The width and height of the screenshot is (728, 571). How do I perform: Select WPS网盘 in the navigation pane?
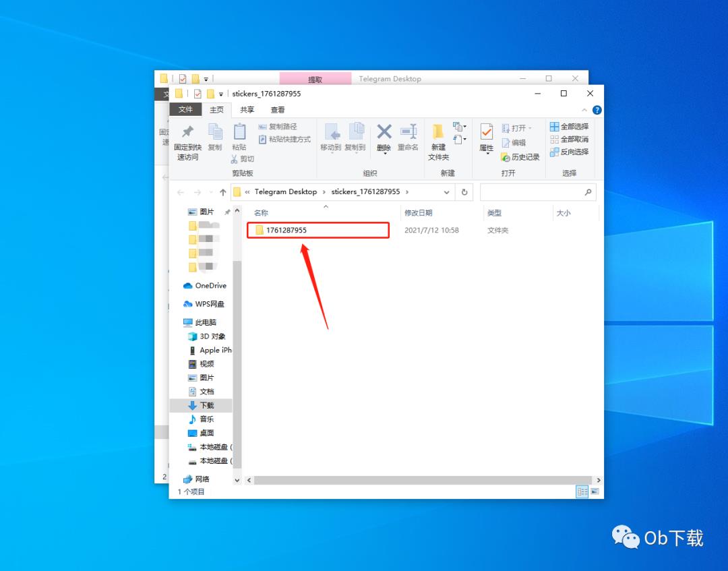[x=204, y=304]
